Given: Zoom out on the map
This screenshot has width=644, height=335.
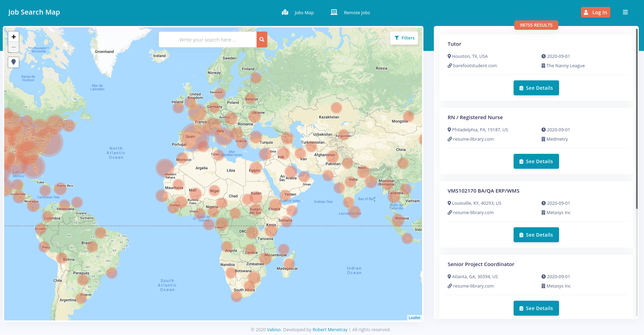Looking at the screenshot, I should pyautogui.click(x=14, y=47).
